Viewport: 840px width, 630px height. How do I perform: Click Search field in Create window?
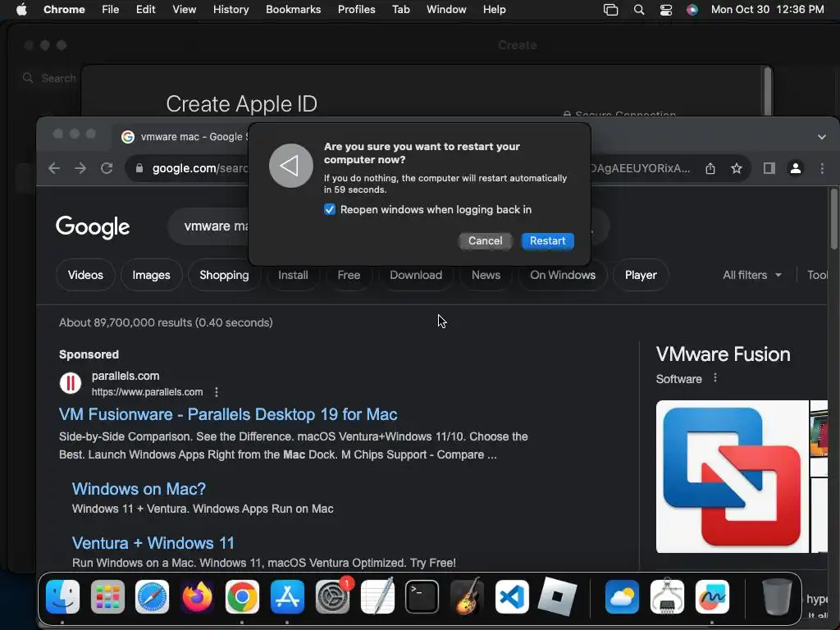click(49, 78)
